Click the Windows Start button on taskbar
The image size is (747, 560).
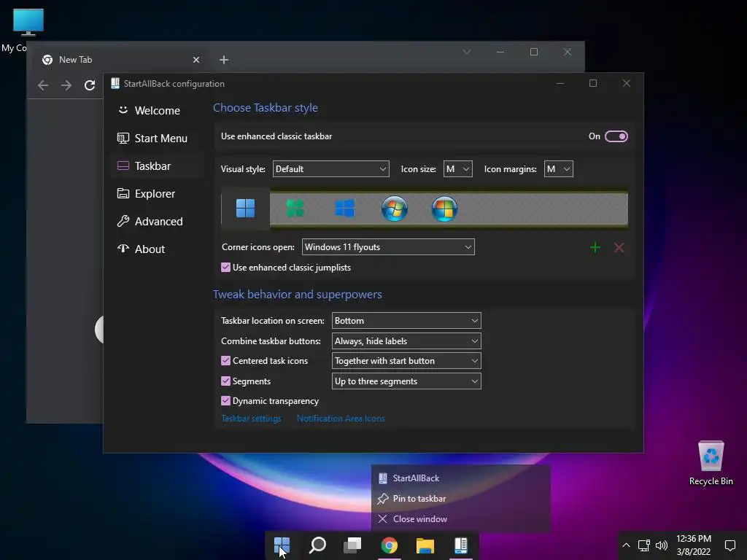[282, 545]
